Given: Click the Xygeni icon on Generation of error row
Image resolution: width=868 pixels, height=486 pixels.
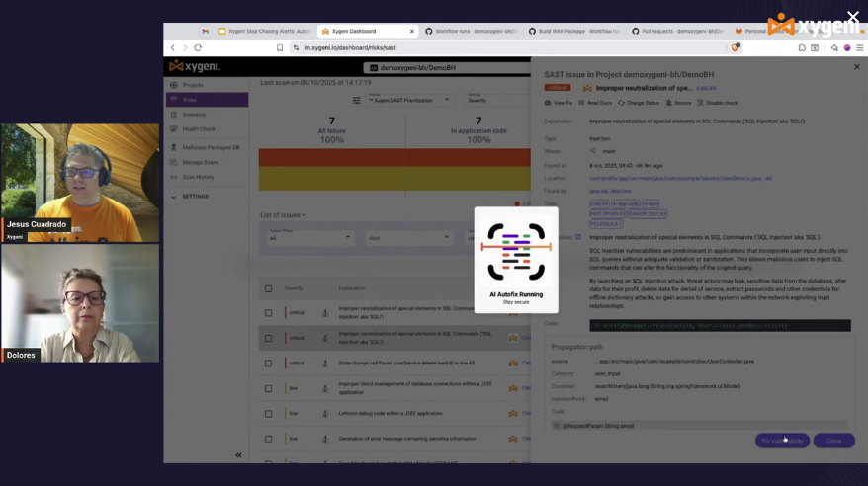Looking at the screenshot, I should [513, 439].
